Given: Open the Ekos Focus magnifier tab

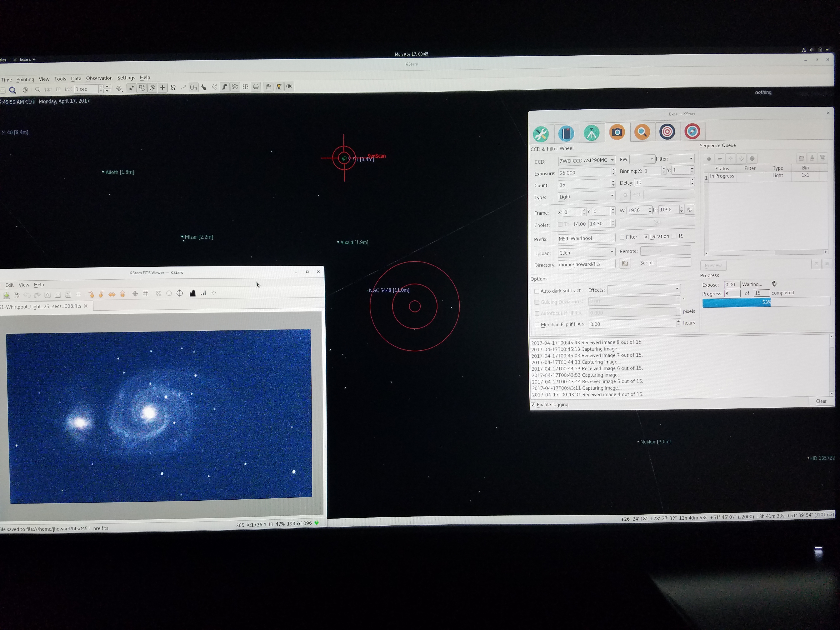Looking at the screenshot, I should point(642,132).
